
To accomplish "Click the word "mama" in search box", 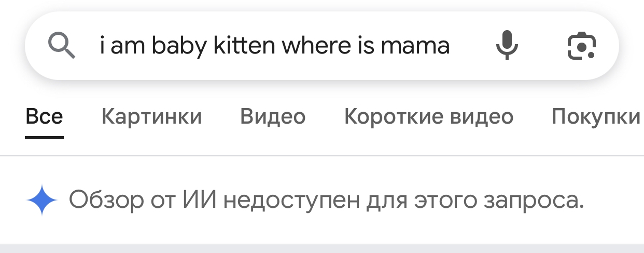I will [415, 46].
